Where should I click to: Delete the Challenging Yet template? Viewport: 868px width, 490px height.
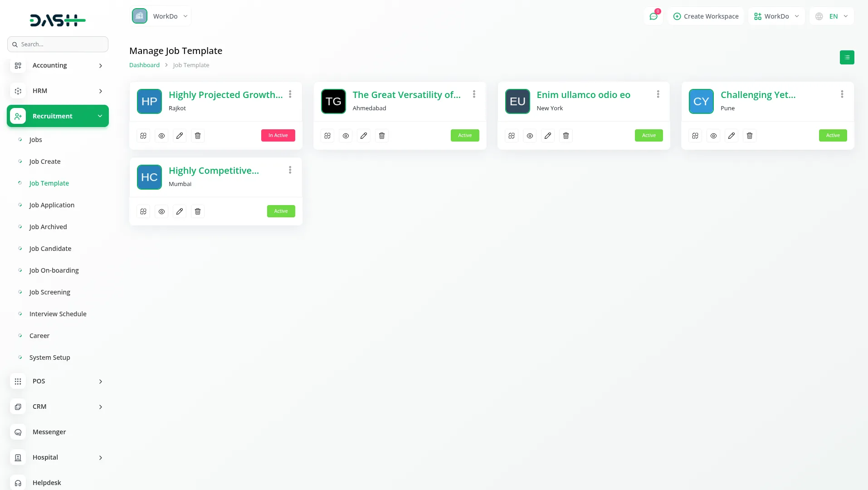coord(750,136)
